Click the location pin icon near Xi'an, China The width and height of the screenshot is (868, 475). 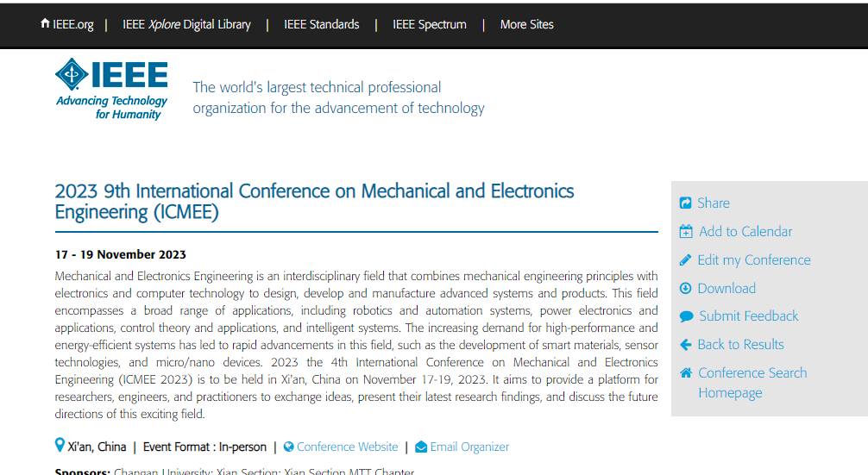click(60, 445)
